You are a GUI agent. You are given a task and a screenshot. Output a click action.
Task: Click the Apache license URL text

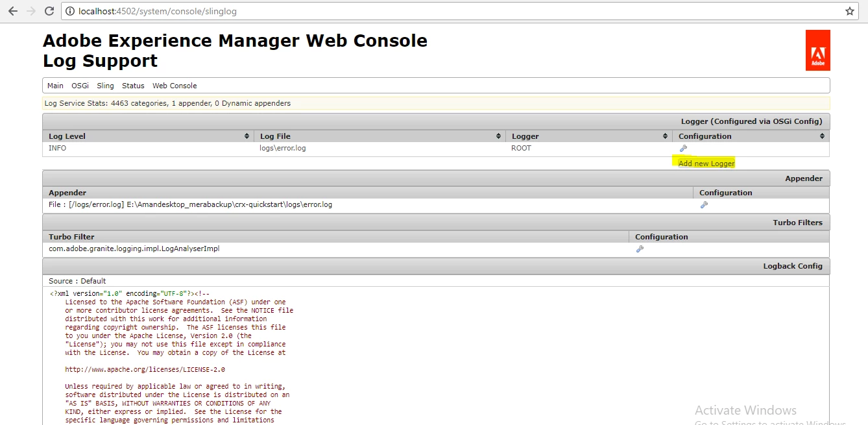coord(145,370)
